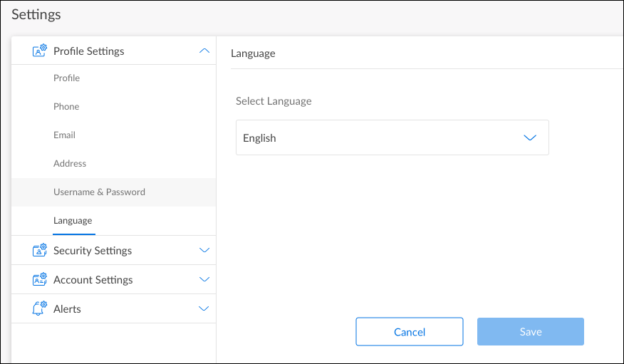Select Username & Password in sidebar
Viewport: 624px width, 364px height.
[99, 192]
